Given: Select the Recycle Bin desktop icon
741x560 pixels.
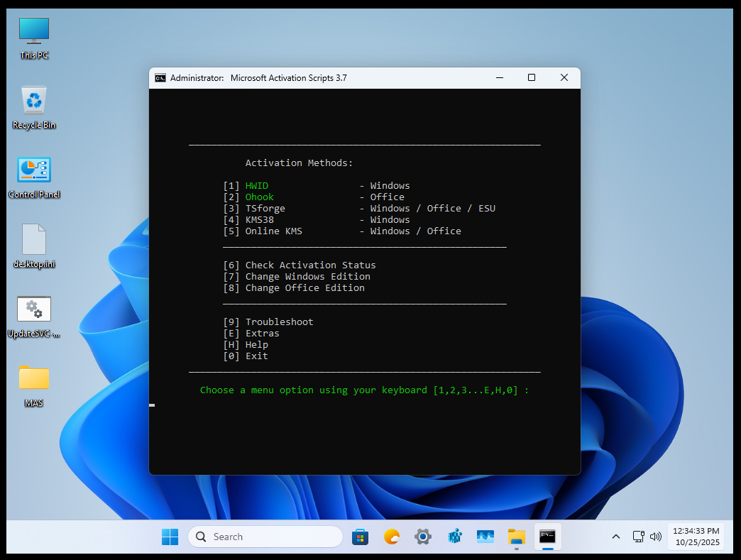Looking at the screenshot, I should point(34,108).
